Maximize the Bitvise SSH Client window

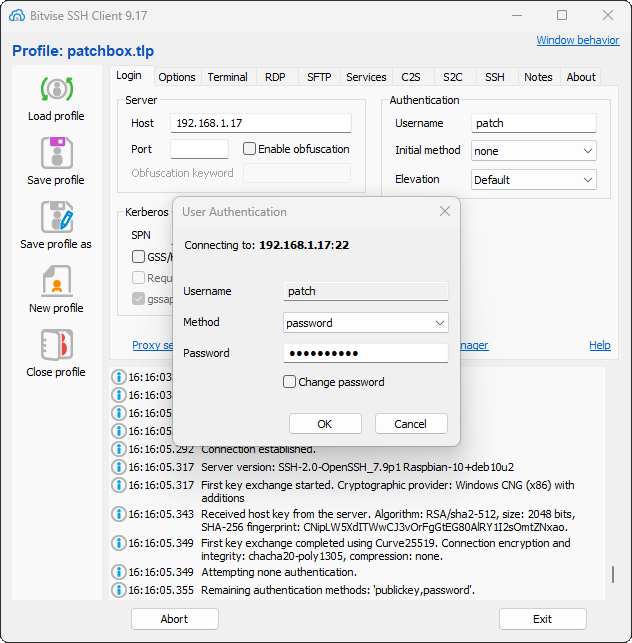click(x=562, y=16)
